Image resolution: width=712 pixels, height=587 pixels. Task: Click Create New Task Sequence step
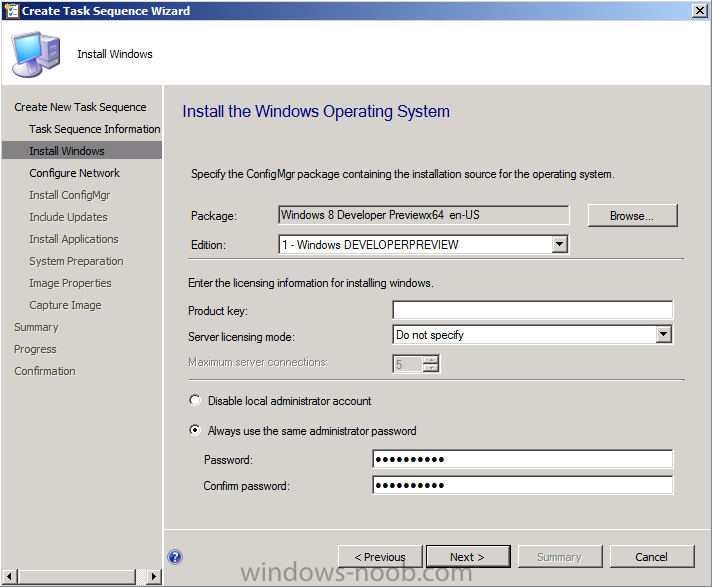tap(80, 107)
